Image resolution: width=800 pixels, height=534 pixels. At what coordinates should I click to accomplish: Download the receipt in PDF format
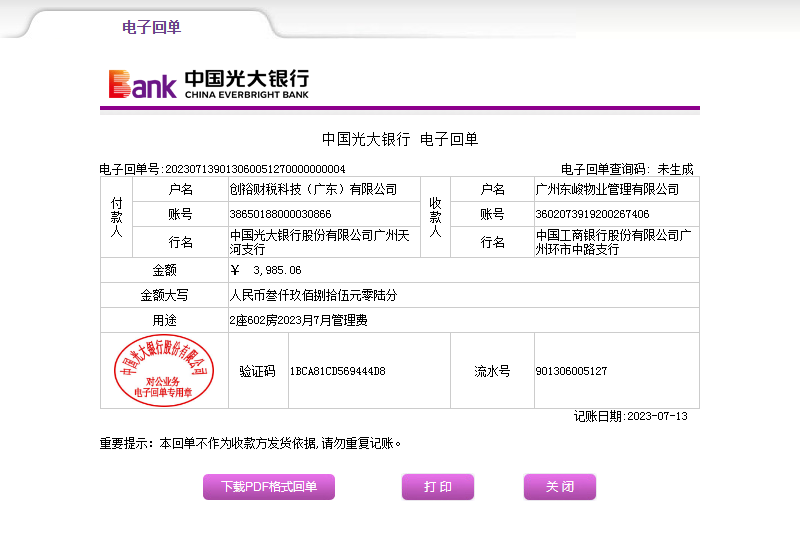point(269,487)
